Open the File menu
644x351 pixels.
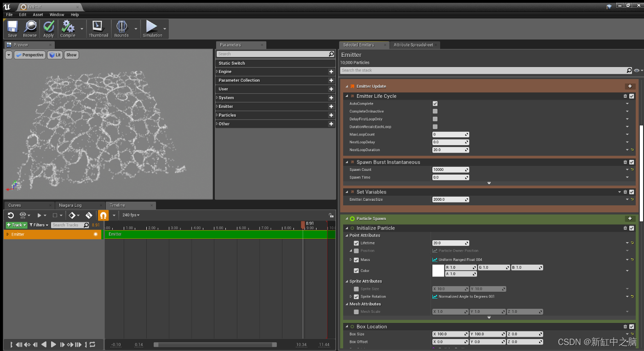pyautogui.click(x=9, y=15)
